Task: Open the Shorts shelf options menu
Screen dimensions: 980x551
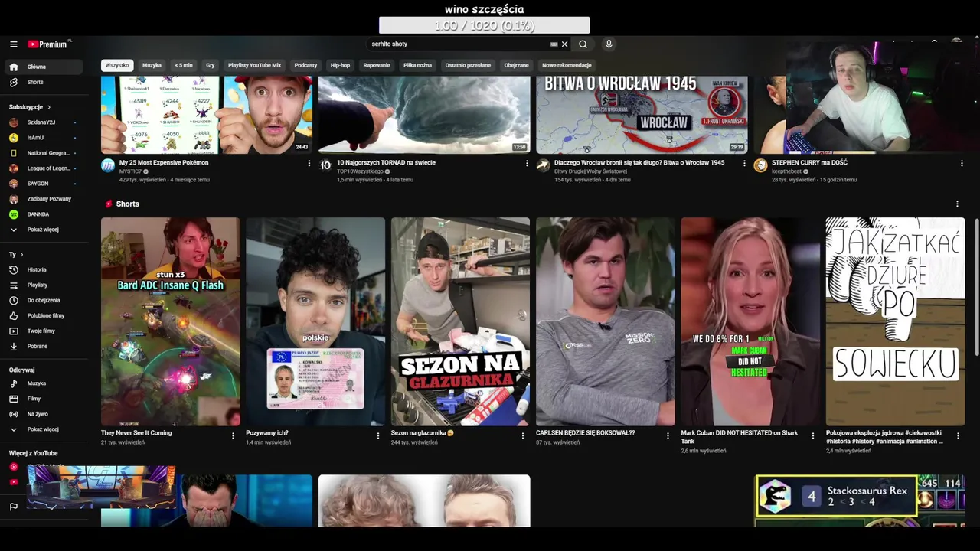Action: [x=957, y=204]
